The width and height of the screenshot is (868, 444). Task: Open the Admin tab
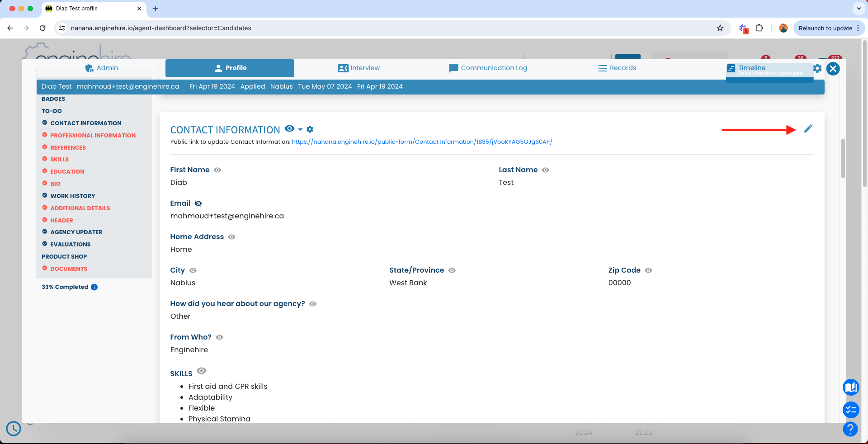coord(102,68)
